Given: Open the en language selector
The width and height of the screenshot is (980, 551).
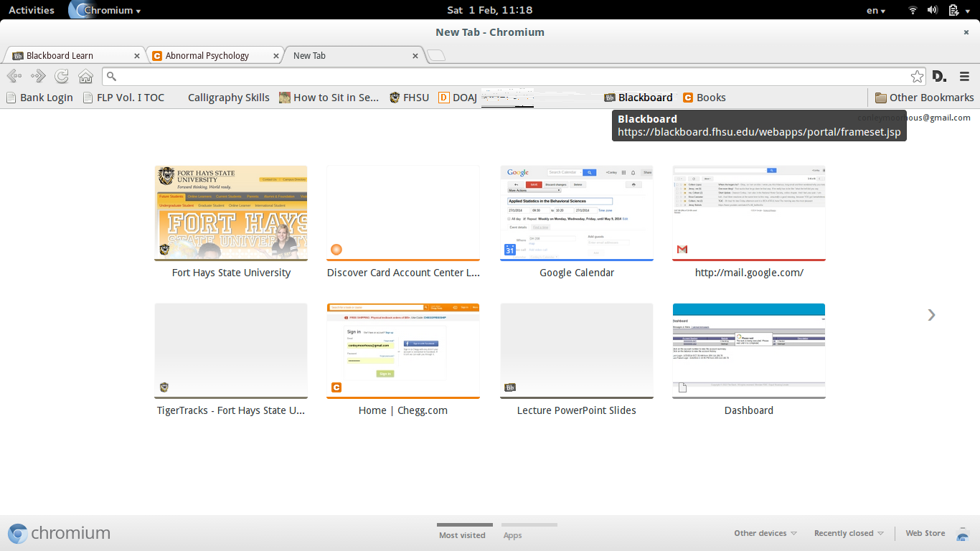Looking at the screenshot, I should (x=876, y=10).
